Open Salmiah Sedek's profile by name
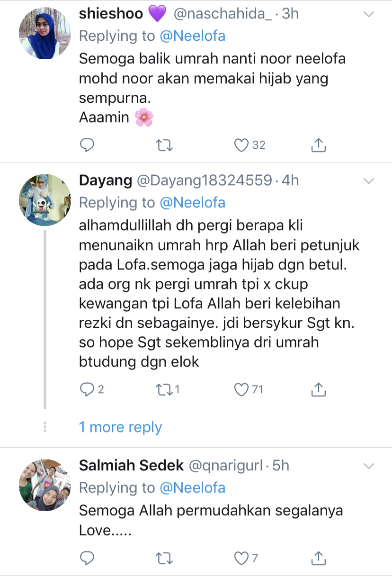Image resolution: width=392 pixels, height=576 pixels. point(131,466)
